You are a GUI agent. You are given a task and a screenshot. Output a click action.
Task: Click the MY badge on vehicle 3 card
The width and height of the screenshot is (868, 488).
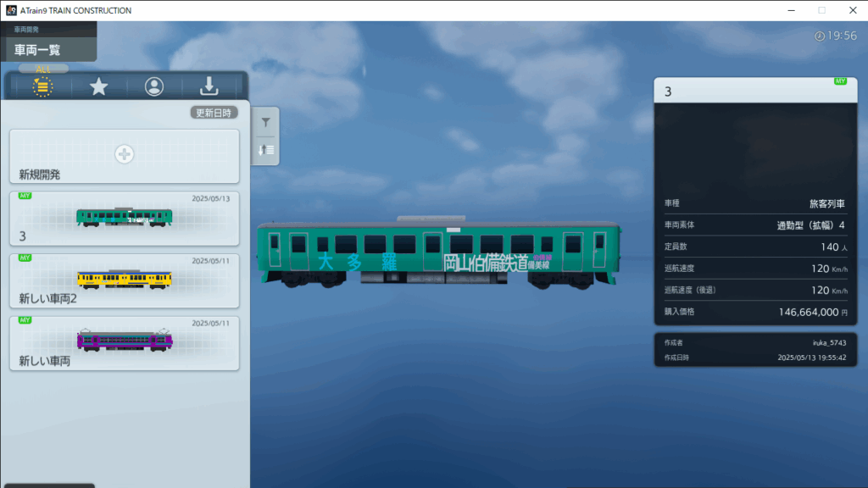coord(25,196)
